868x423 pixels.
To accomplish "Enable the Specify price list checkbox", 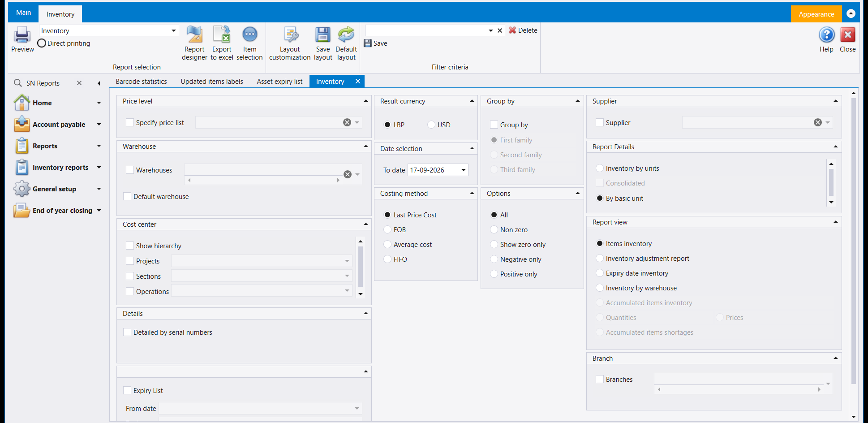I will (130, 122).
